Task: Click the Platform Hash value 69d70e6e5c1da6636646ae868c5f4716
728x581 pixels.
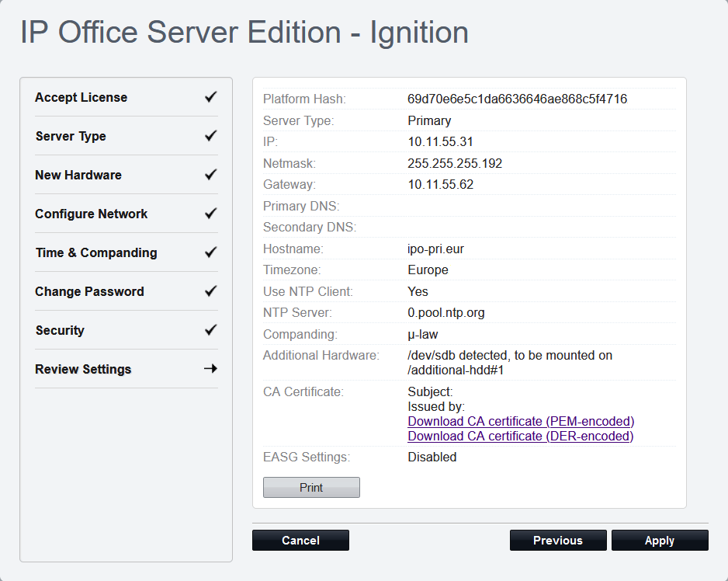Action: (x=517, y=99)
